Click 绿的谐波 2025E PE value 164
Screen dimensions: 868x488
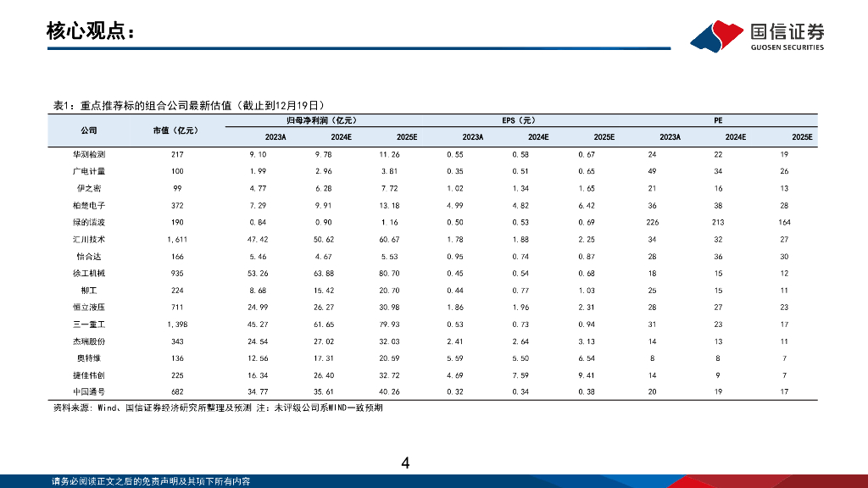coord(784,223)
